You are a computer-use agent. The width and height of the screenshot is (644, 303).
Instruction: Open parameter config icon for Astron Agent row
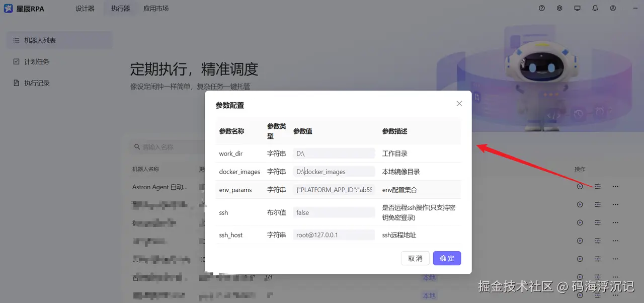[x=598, y=186]
